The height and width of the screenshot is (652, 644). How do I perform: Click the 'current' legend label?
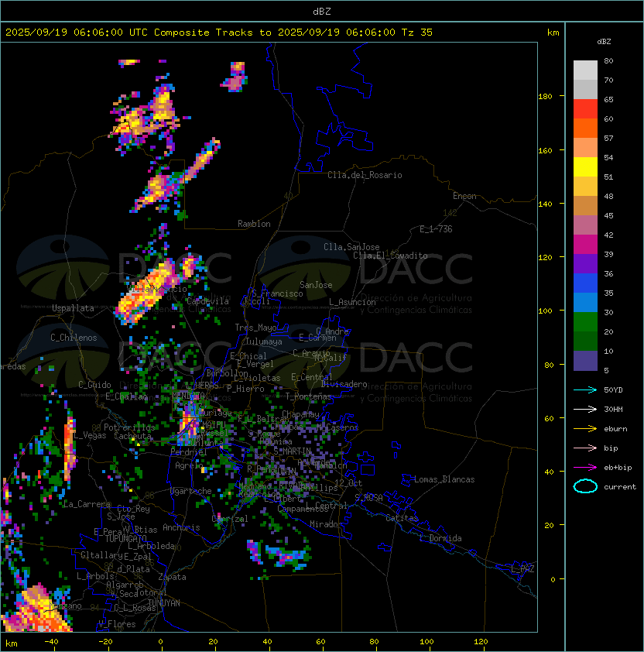tap(620, 487)
